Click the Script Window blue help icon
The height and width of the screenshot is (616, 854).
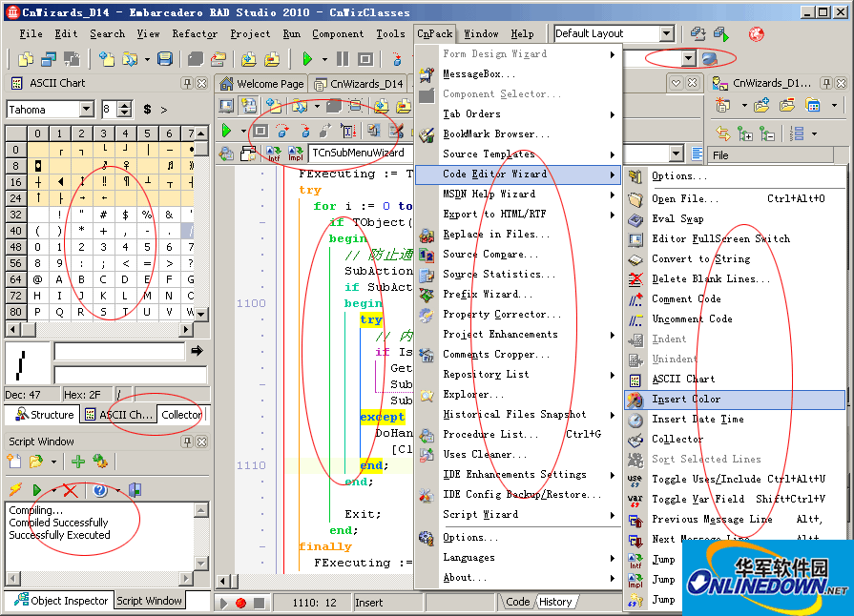99,490
